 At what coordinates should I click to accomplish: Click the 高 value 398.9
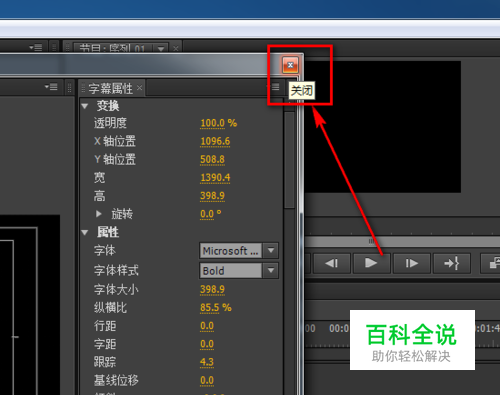tap(212, 196)
